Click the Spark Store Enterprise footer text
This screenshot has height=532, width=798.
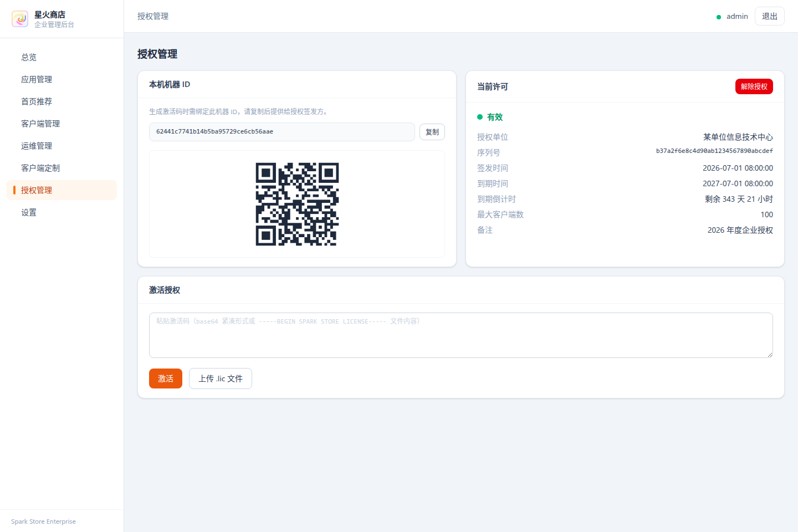[43, 521]
